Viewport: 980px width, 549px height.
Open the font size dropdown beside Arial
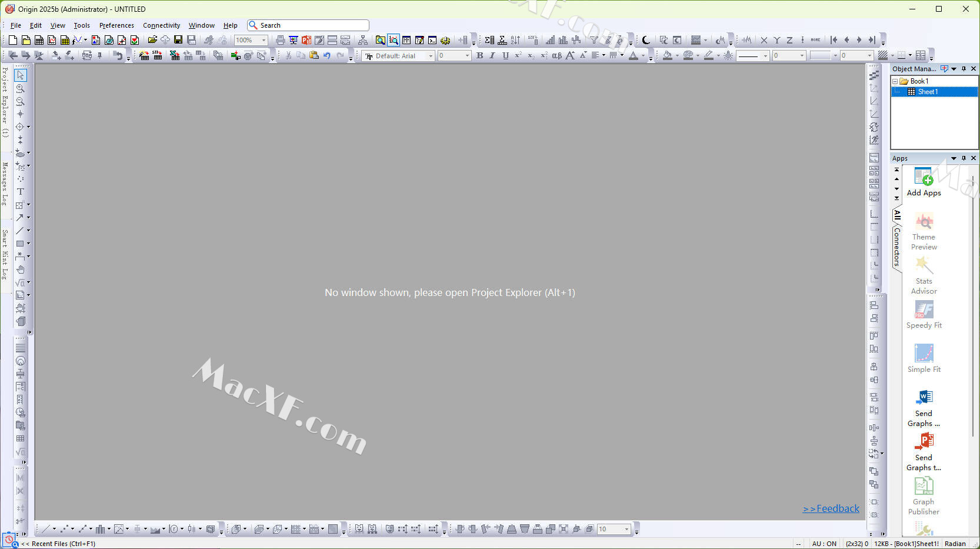coord(467,56)
